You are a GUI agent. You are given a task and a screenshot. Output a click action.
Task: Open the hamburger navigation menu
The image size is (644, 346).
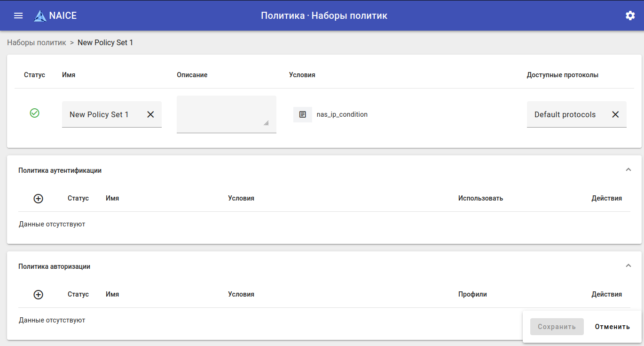[18, 16]
